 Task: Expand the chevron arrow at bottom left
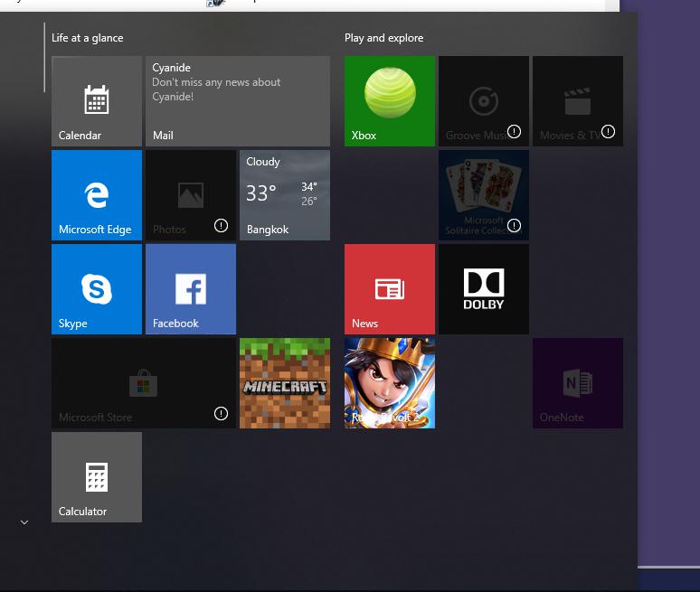[24, 522]
